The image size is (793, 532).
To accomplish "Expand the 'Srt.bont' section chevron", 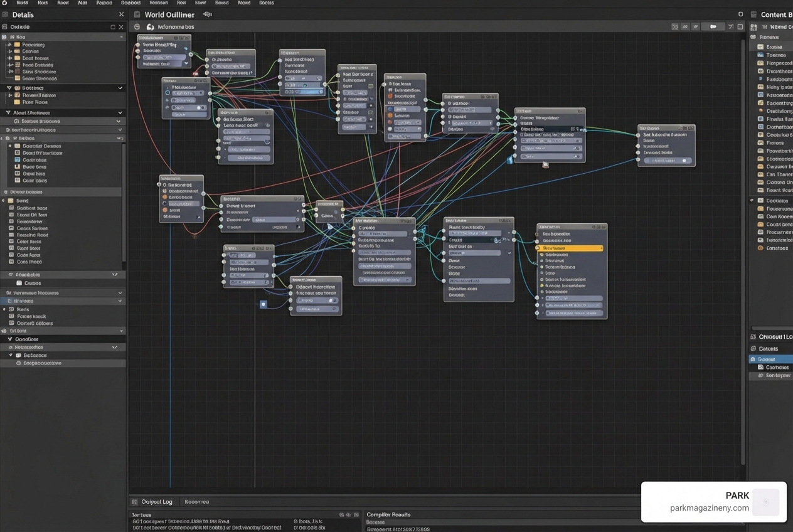I will (122, 331).
